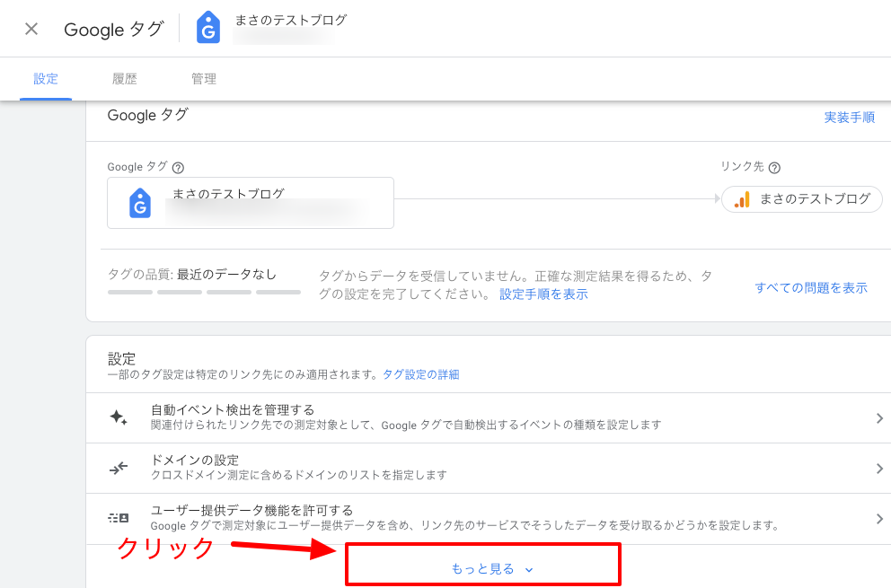
Task: Open the 実装手順 link
Action: coord(849,118)
